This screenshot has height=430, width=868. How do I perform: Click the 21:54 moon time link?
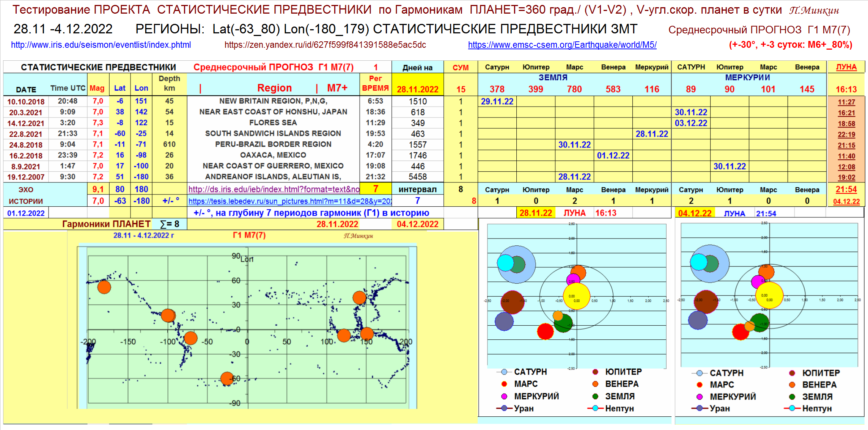click(846, 189)
